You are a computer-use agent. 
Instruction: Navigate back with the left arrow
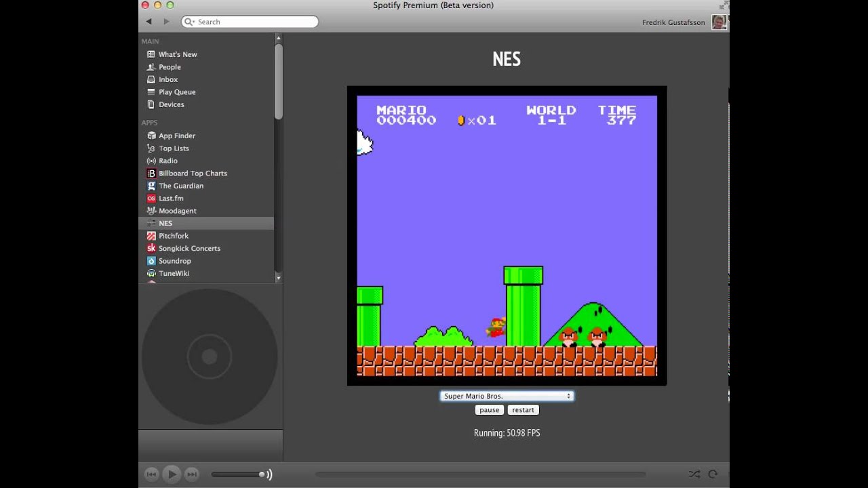pyautogui.click(x=149, y=22)
